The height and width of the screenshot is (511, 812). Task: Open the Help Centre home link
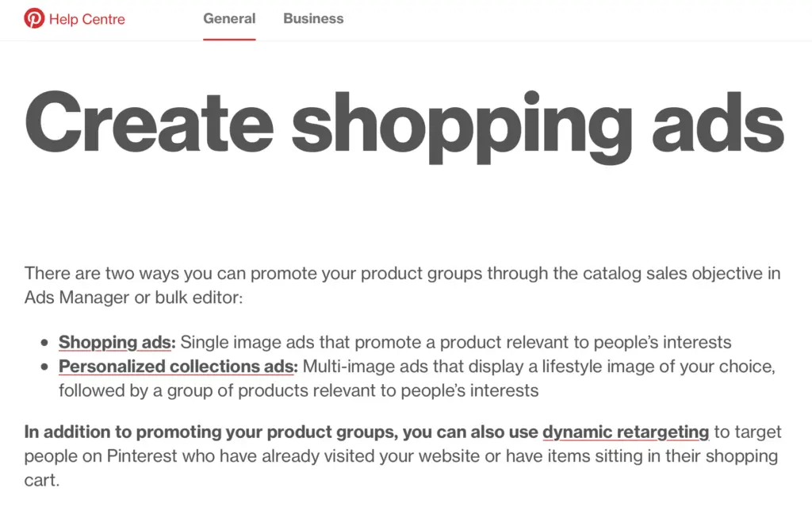[x=86, y=19]
